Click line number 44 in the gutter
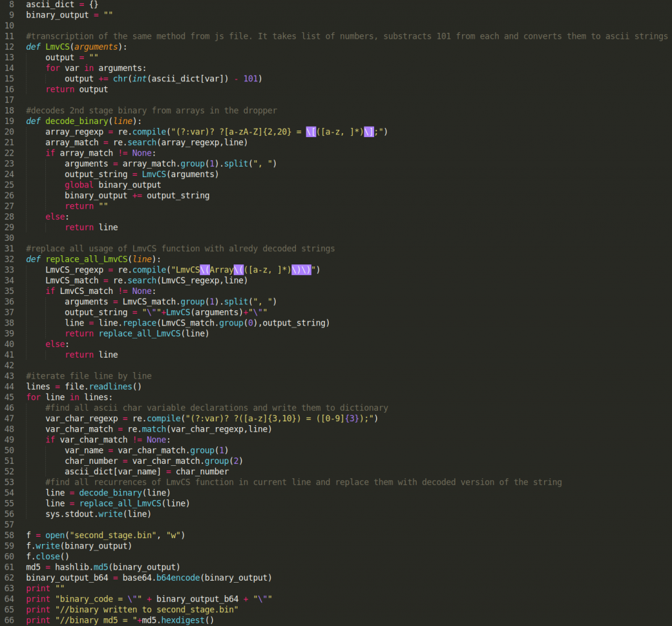 [x=9, y=386]
